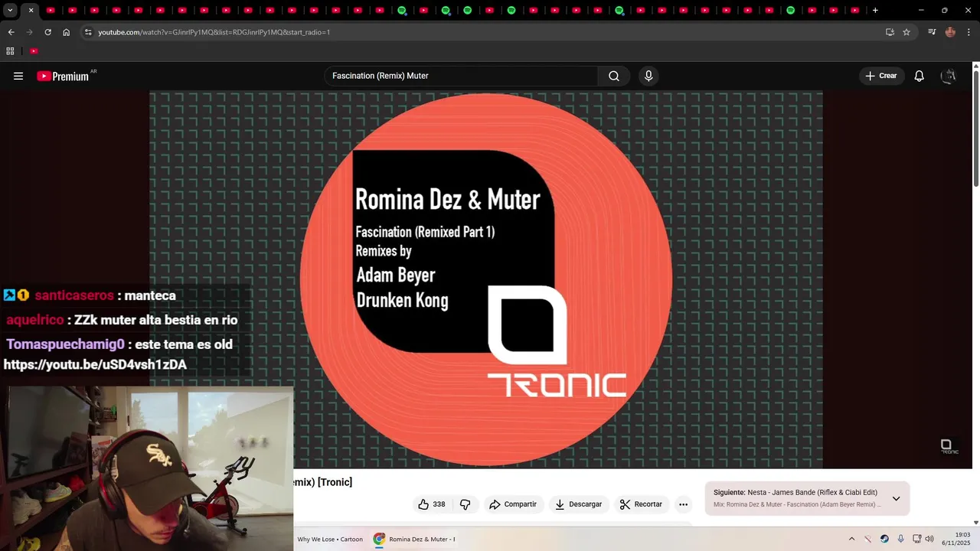This screenshot has height=551, width=980.
Task: View site information icon in address bar
Action: click(88, 32)
